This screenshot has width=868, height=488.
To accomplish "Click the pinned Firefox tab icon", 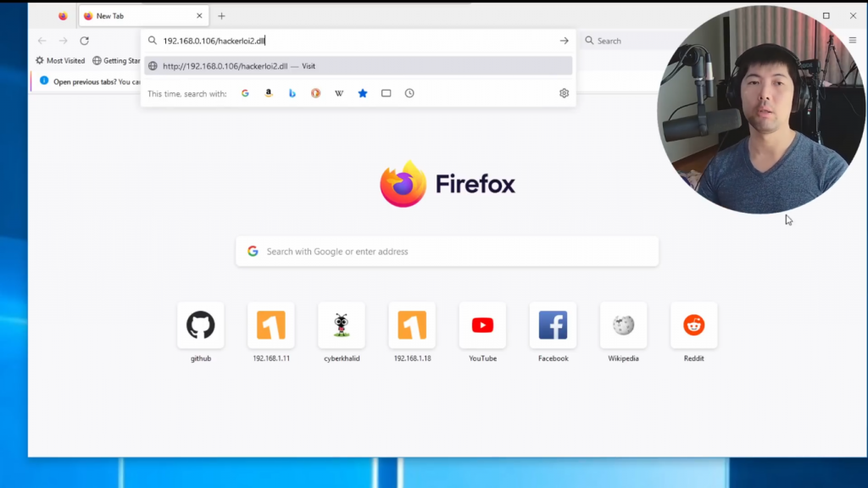I will (x=63, y=16).
